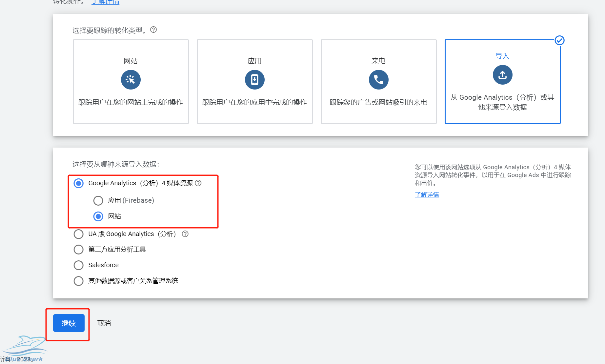Click the 导入 card title text
The image size is (605, 364).
point(502,56)
